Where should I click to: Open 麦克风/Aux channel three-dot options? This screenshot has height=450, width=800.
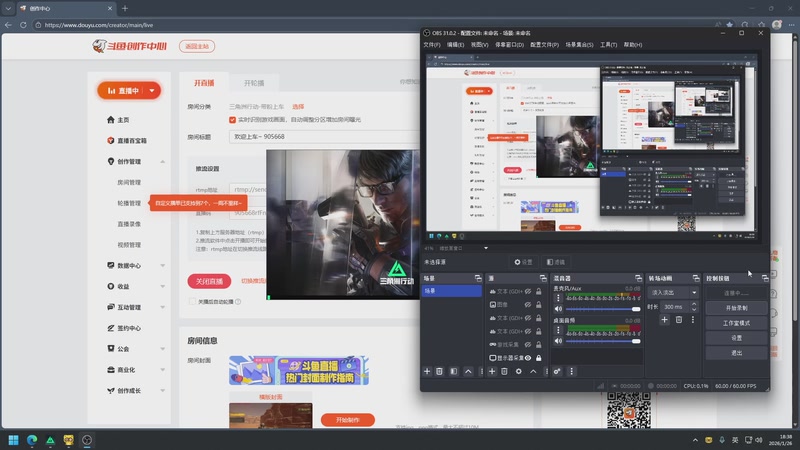coord(558,298)
